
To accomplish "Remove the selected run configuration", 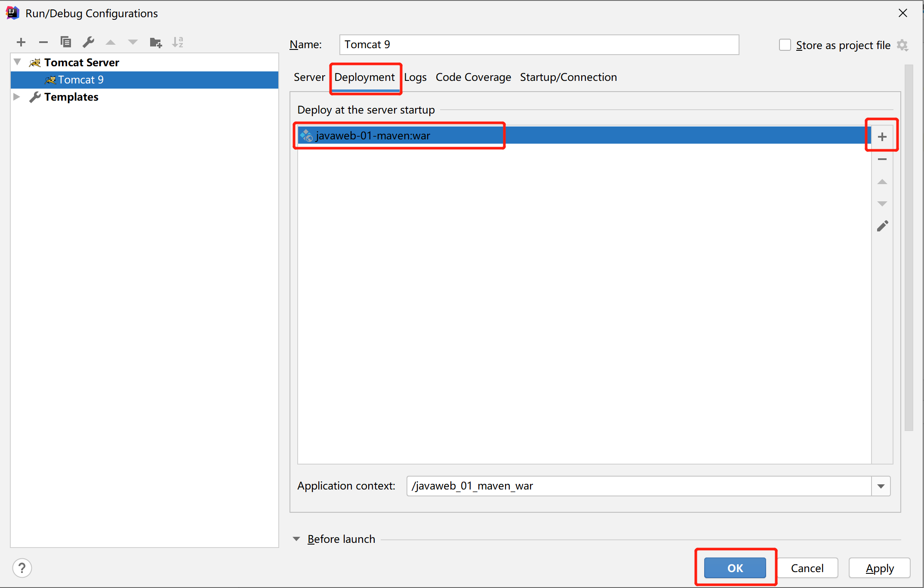I will click(x=43, y=42).
